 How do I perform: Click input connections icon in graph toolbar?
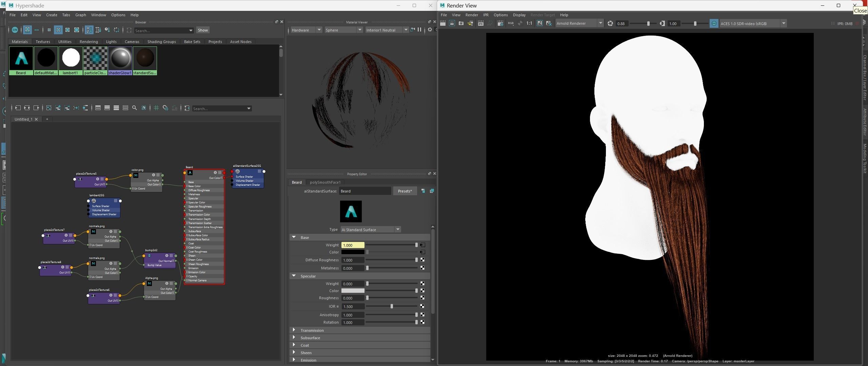(18, 108)
